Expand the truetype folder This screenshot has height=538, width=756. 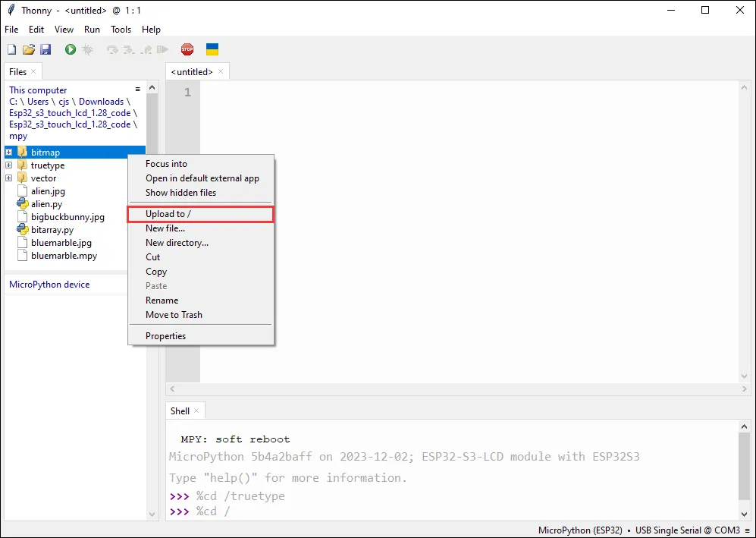point(9,165)
